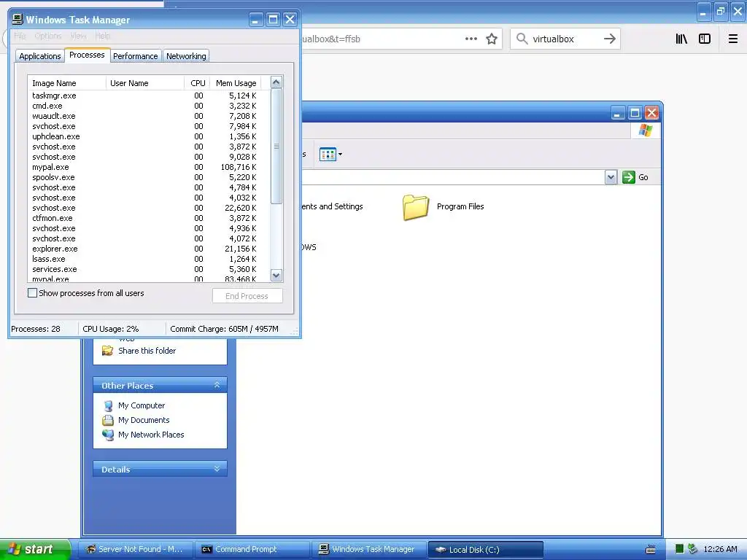Image resolution: width=747 pixels, height=560 pixels.
Task: Open the Help menu in Task Manager
Action: tap(102, 36)
